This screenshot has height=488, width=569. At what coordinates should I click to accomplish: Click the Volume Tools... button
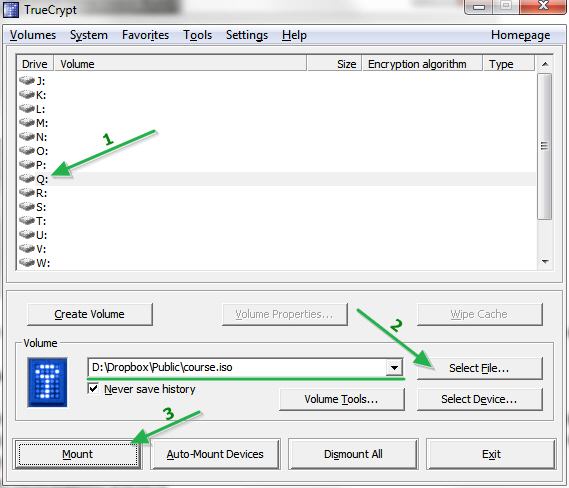(341, 399)
